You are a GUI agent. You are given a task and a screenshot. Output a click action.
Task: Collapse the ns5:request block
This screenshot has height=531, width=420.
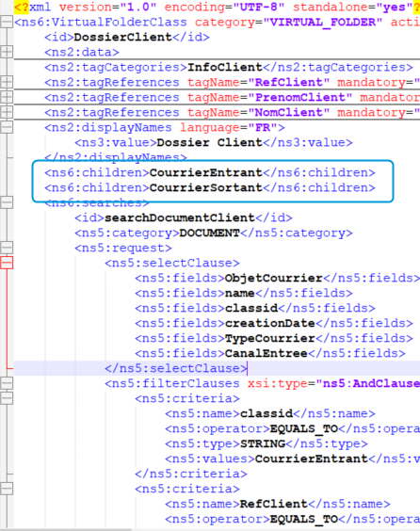click(x=7, y=248)
